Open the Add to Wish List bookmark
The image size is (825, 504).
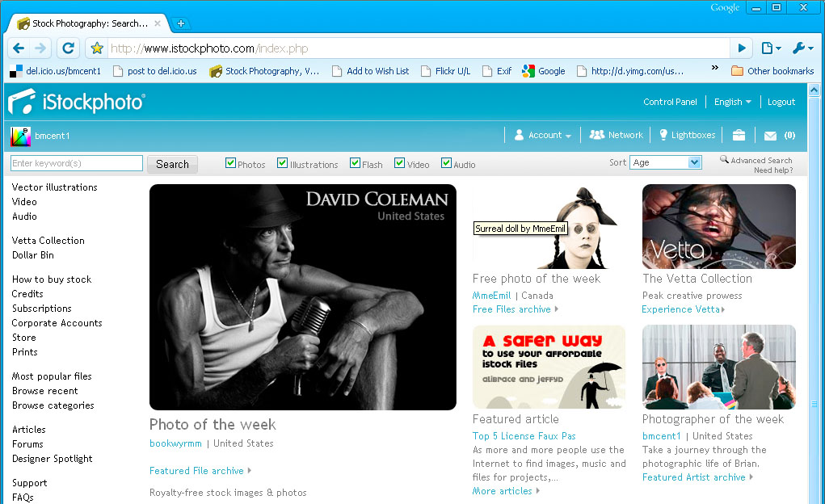tap(370, 71)
